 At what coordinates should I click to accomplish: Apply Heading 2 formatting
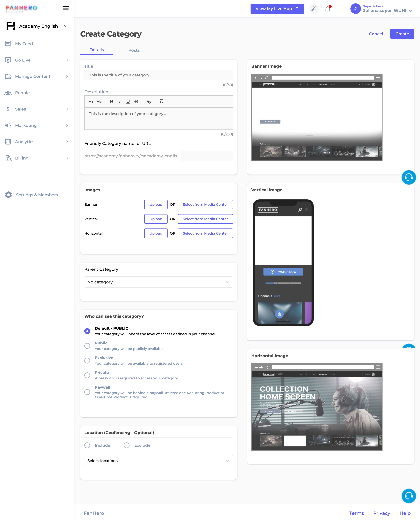(99, 102)
